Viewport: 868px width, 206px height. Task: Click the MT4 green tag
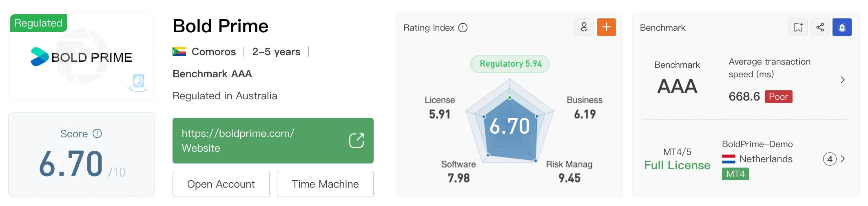[735, 174]
